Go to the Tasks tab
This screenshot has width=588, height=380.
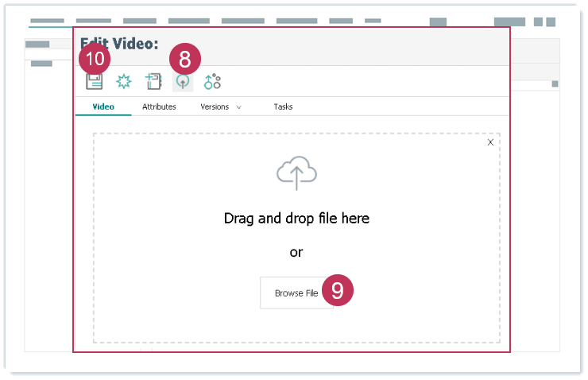[x=283, y=107]
